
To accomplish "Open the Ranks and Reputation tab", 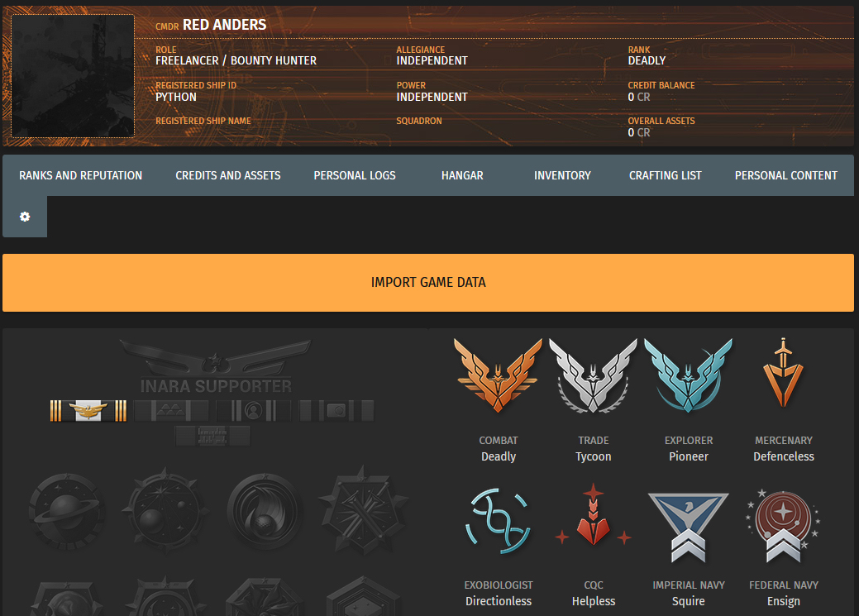I will [80, 175].
